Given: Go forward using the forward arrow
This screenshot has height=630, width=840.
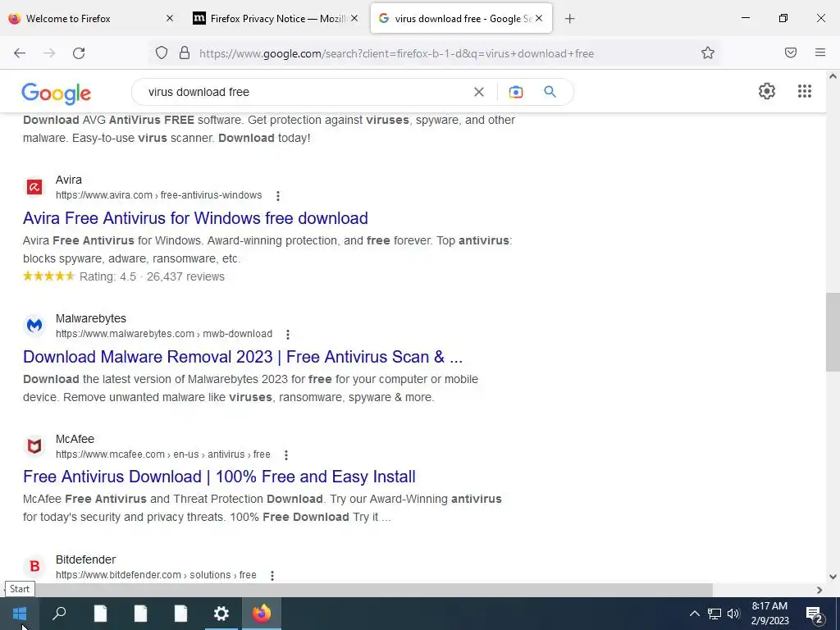Looking at the screenshot, I should (x=49, y=53).
